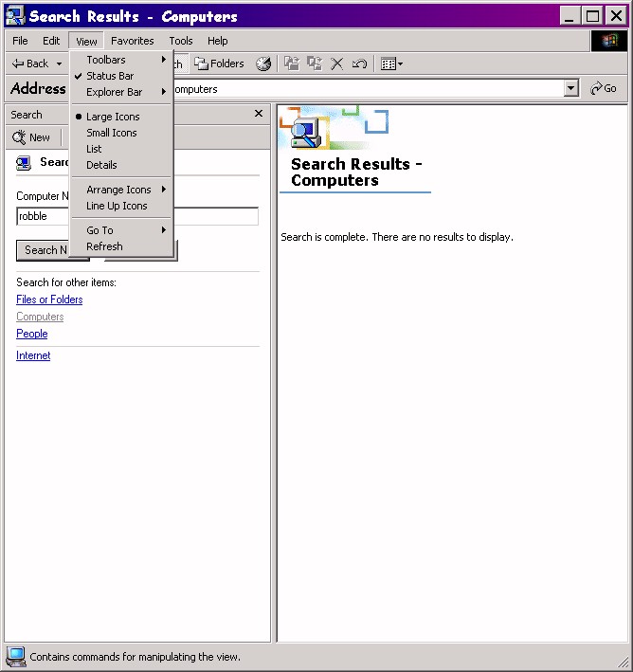Screen dimensions: 633x672
Task: Expand the Toolbars submenu
Action: coord(121,60)
